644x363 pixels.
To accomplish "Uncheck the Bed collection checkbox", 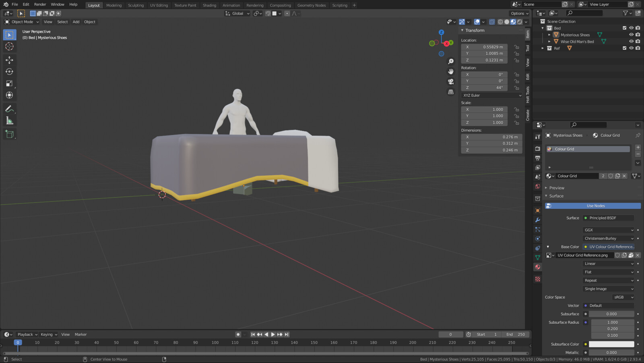I will [x=625, y=28].
